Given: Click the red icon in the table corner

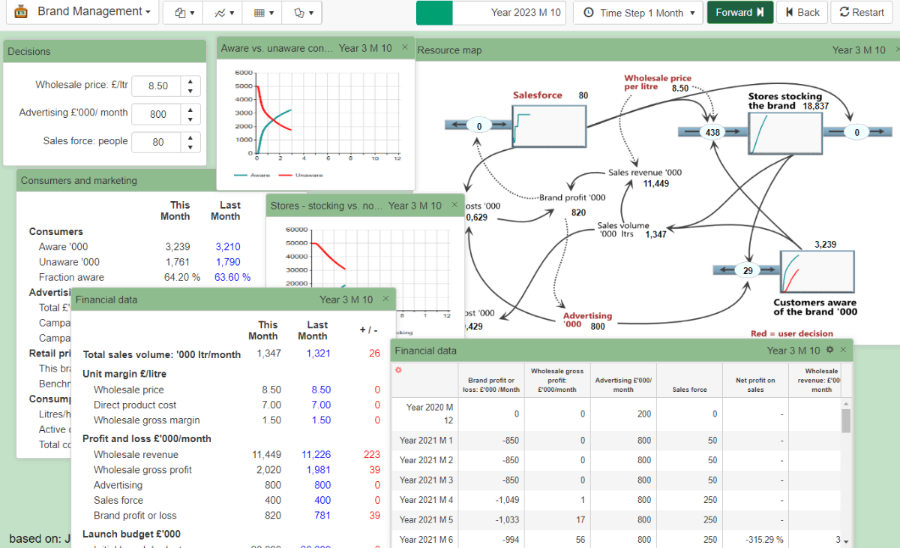Looking at the screenshot, I should (399, 370).
